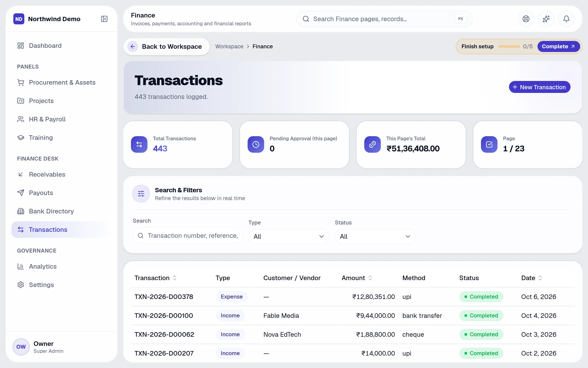Sort by Transaction column
The height and width of the screenshot is (368, 588).
pos(155,278)
